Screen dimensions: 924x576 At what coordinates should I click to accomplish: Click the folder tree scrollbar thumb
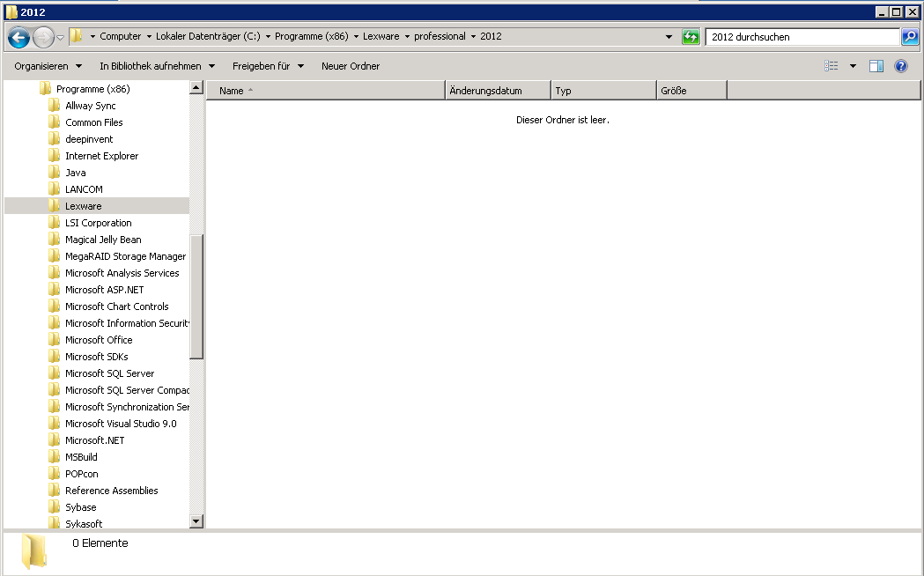click(x=196, y=296)
